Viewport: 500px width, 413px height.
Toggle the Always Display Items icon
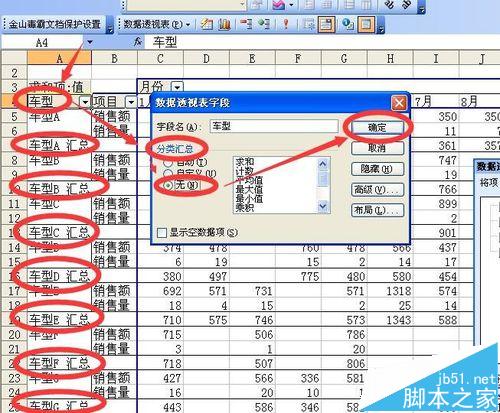tap(327, 25)
